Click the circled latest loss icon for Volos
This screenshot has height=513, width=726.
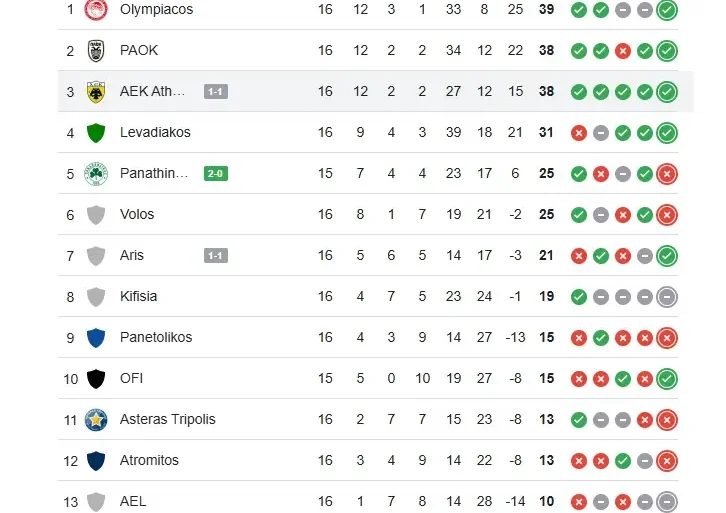click(667, 215)
